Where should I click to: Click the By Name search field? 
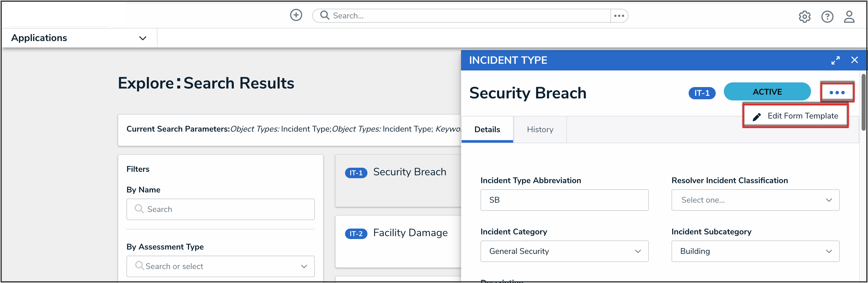[x=220, y=209]
